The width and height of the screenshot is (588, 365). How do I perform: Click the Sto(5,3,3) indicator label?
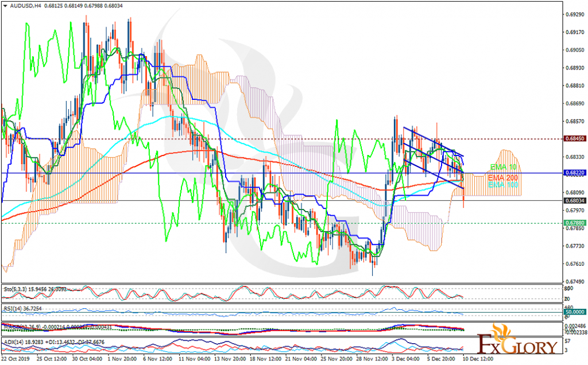pos(35,289)
